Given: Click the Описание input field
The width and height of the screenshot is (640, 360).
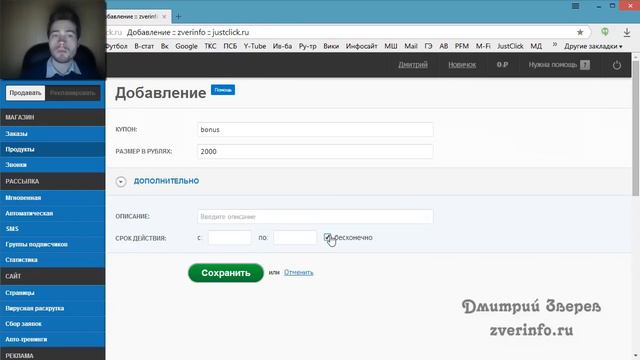Looking at the screenshot, I should click(315, 216).
